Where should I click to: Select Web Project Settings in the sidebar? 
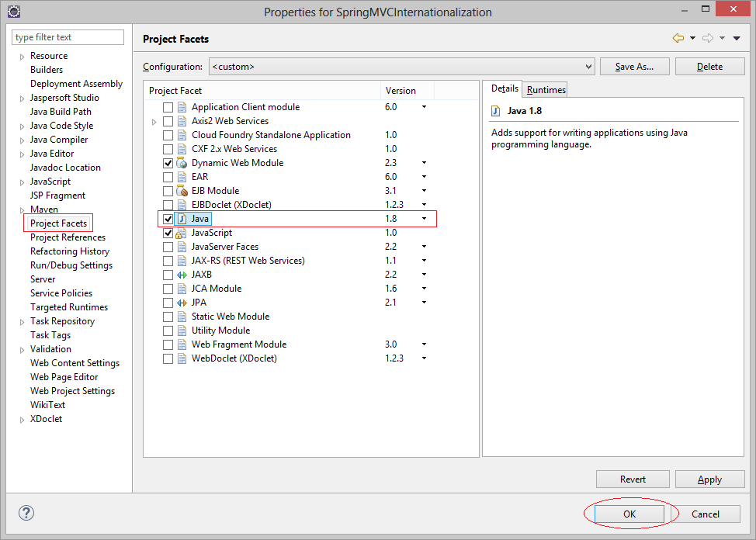coord(72,391)
